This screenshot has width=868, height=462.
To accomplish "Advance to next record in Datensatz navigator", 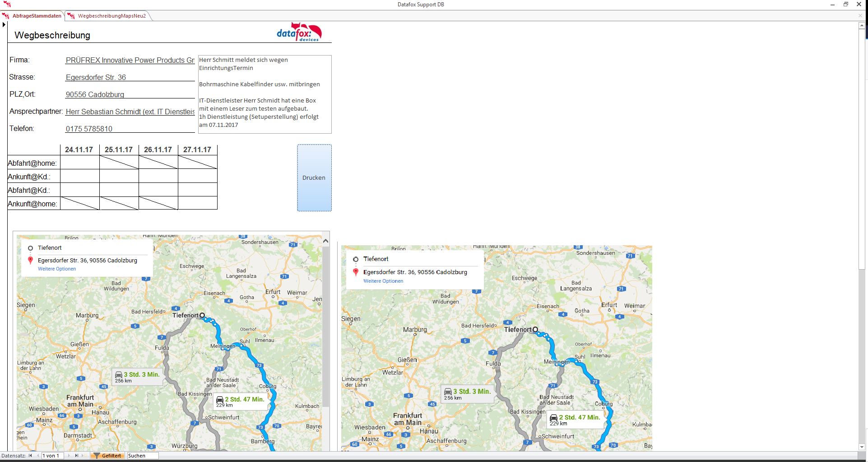I will (69, 456).
